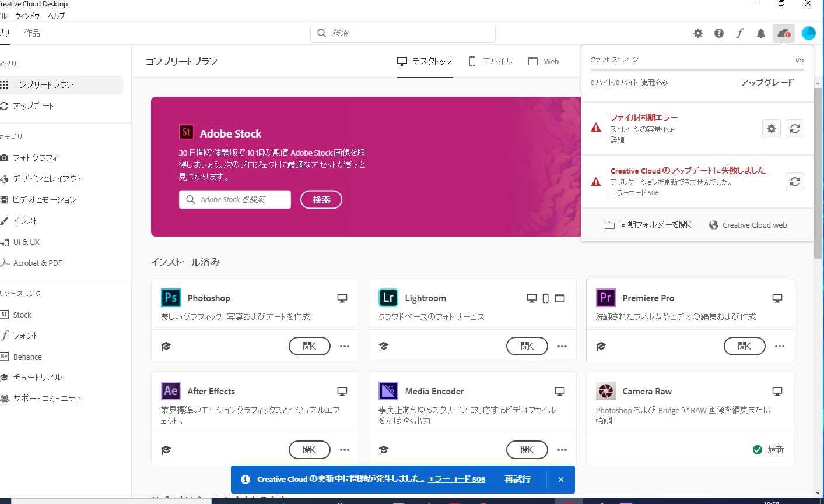Click 開く button for Premiere Pro

click(x=745, y=346)
